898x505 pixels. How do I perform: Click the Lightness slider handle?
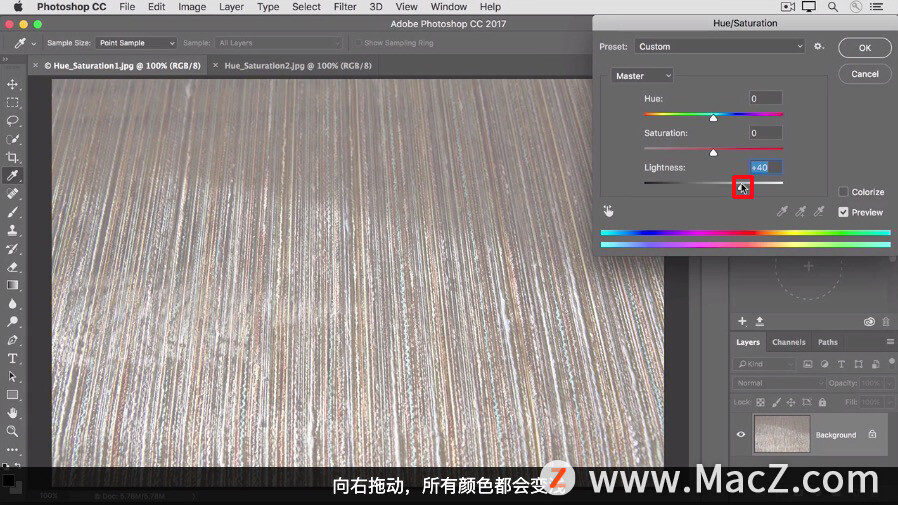pyautogui.click(x=741, y=187)
